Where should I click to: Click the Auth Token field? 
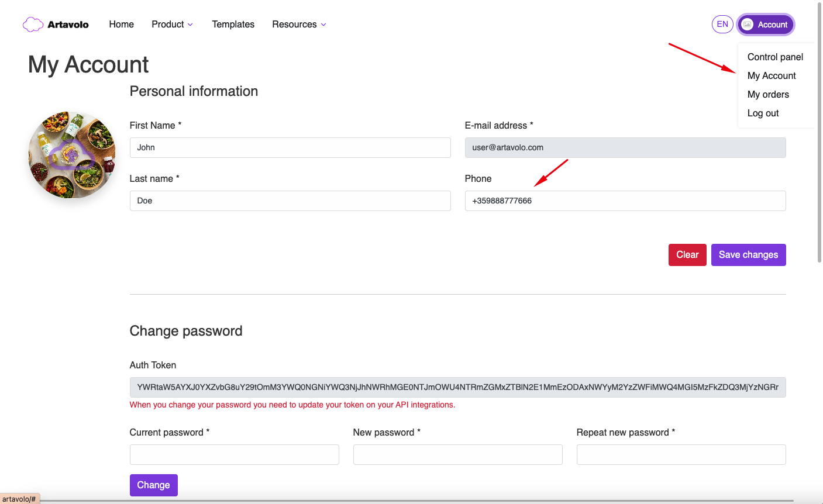pyautogui.click(x=458, y=387)
